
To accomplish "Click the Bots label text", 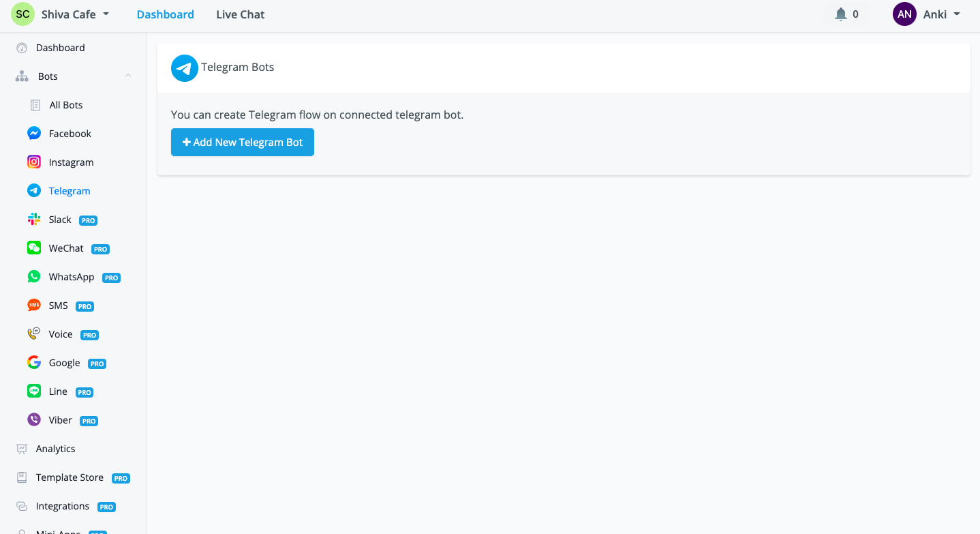I will (48, 76).
